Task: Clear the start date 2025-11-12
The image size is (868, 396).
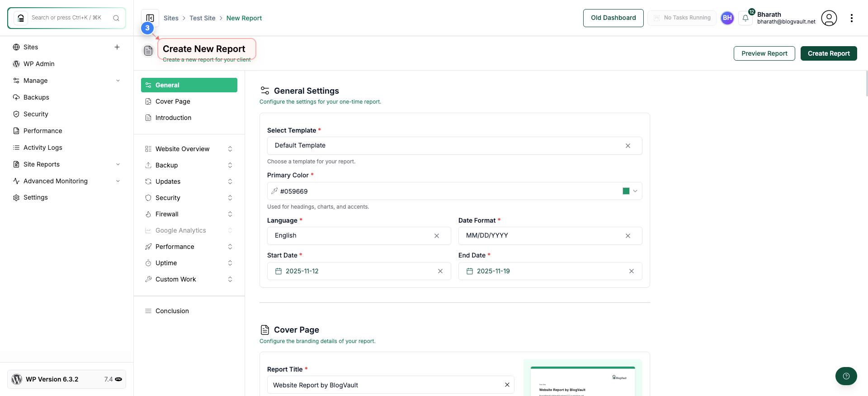Action: [x=440, y=271]
